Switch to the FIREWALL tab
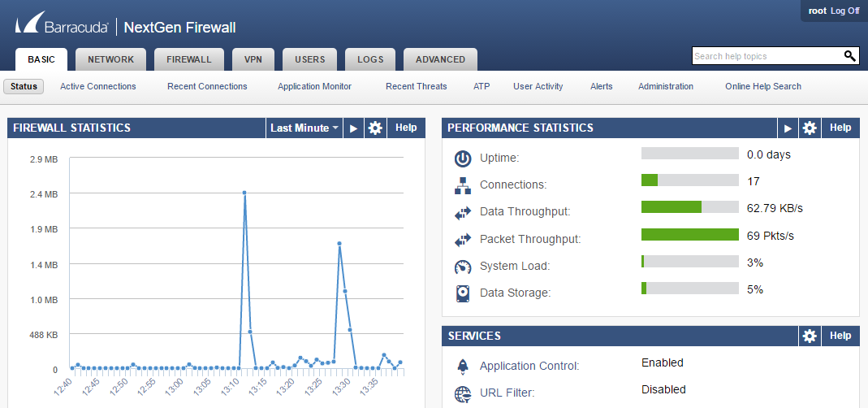868x408 pixels. (188, 59)
